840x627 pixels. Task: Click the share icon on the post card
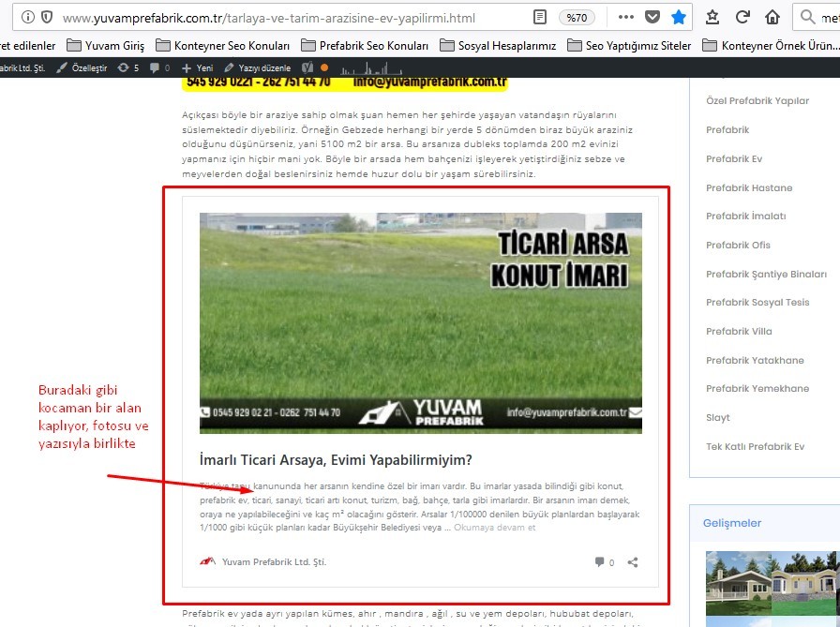tap(633, 561)
